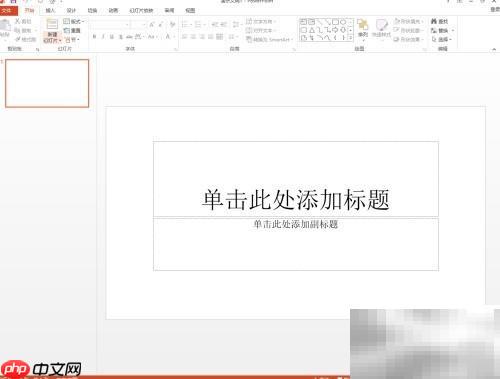500x379 pixels.
Task: Expand the Layout (版式) dropdown
Action: (74, 21)
